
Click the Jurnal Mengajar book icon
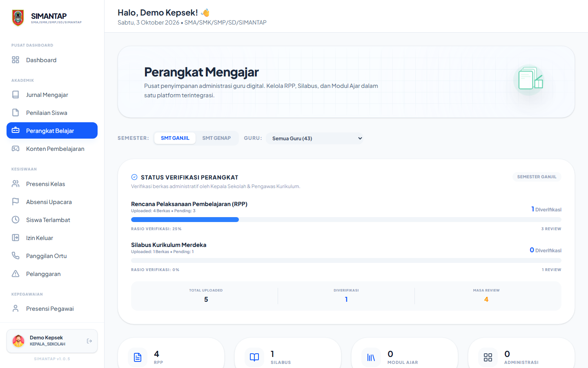16,95
